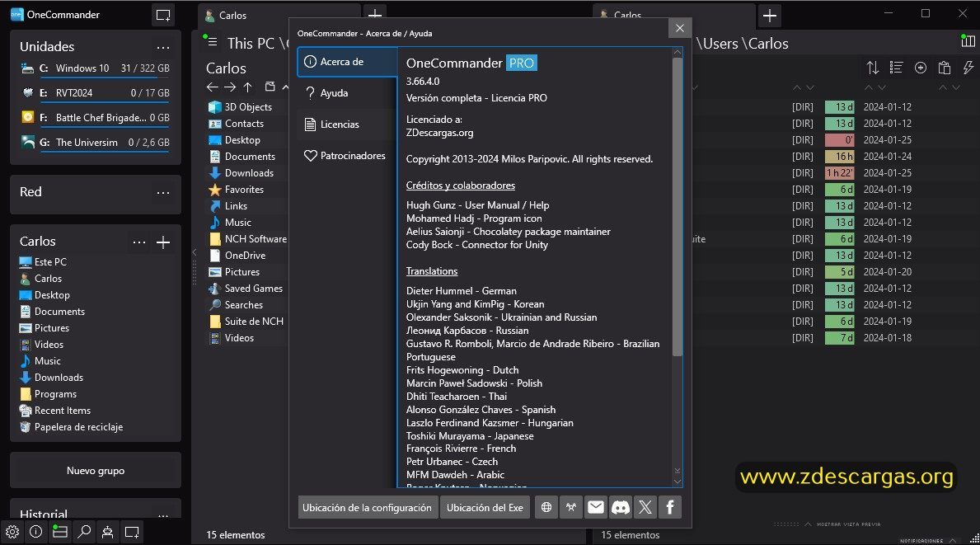Collapse sidebar with left chevron handle

pos(195,252)
